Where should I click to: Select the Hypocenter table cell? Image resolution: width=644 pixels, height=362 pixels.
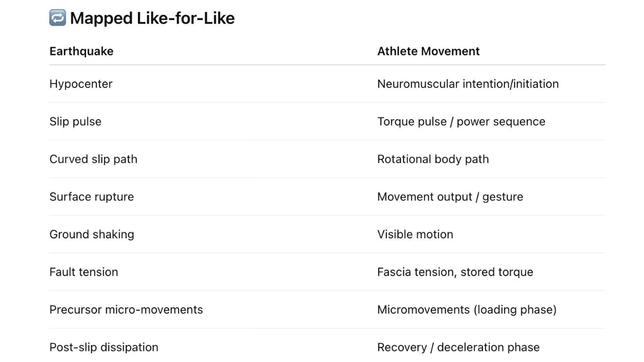[x=81, y=84]
